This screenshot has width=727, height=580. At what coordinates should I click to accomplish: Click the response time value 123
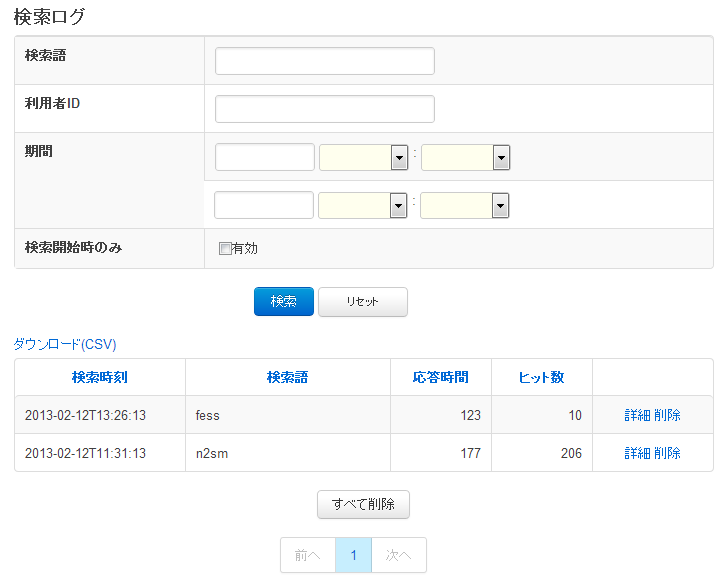[x=471, y=415]
